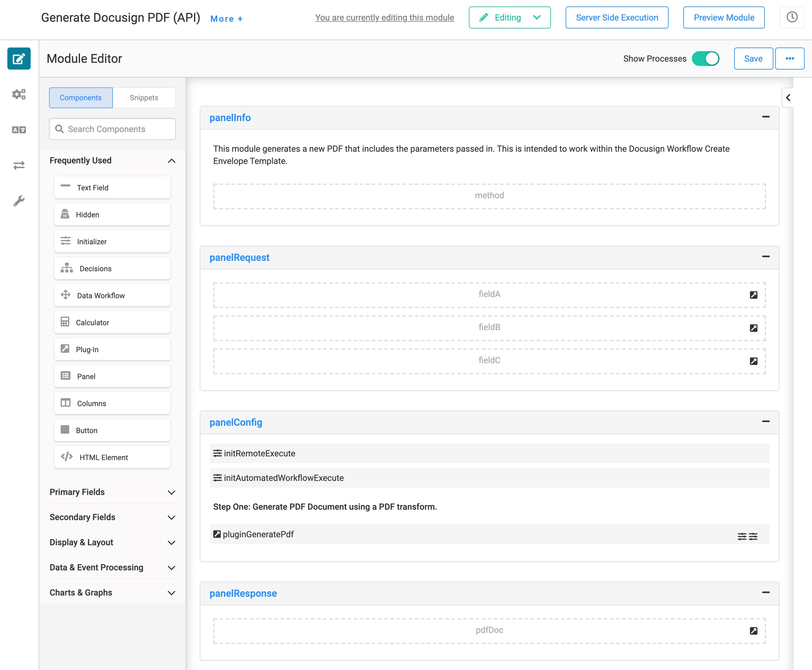Click the fieldA plug-in arrow icon
The height and width of the screenshot is (670, 812).
click(753, 295)
